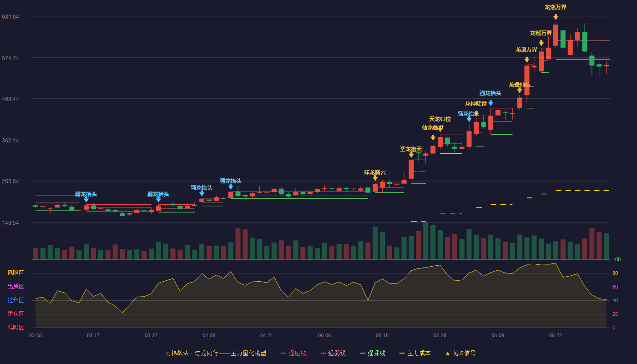Click the 强龙抬头 arrow nearest the 04-09 date
637x364 pixels.
(x=202, y=193)
